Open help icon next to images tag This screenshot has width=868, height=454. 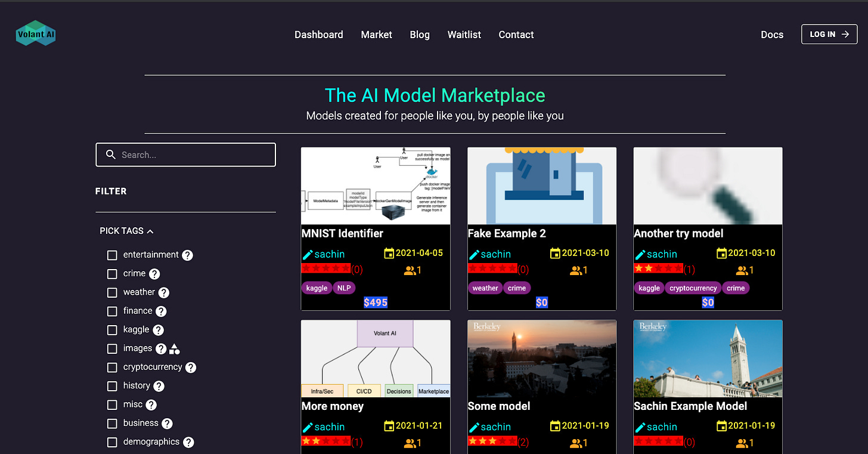161,348
